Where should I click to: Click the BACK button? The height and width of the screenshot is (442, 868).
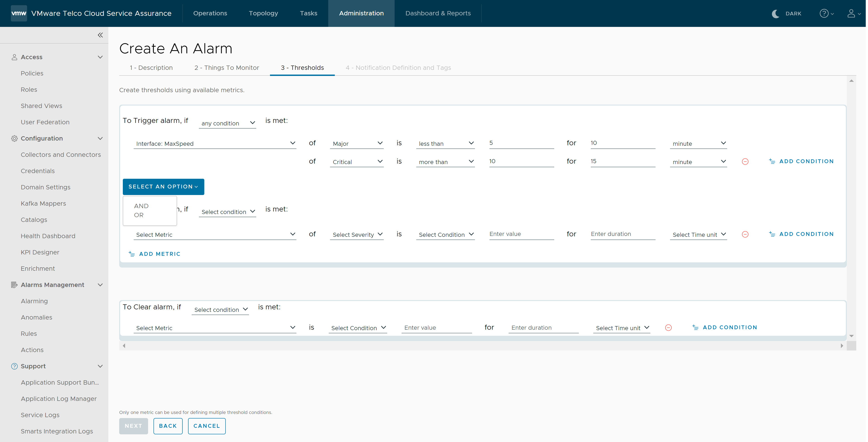(168, 426)
